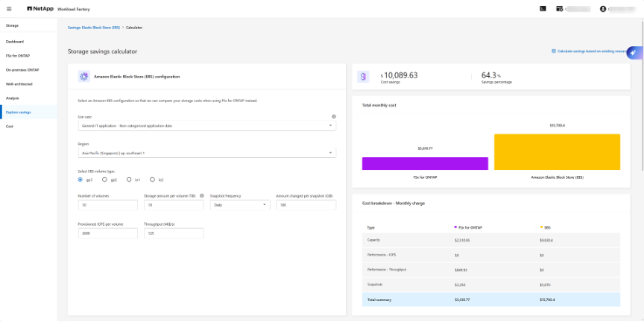Click the Use case info icon
Viewport: 644px width, 322px height.
pos(333,116)
